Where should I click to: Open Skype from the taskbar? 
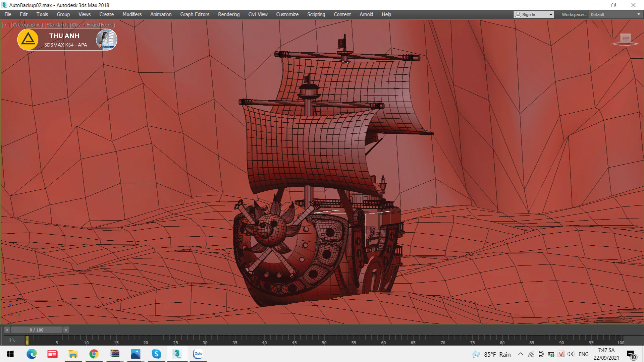(156, 354)
